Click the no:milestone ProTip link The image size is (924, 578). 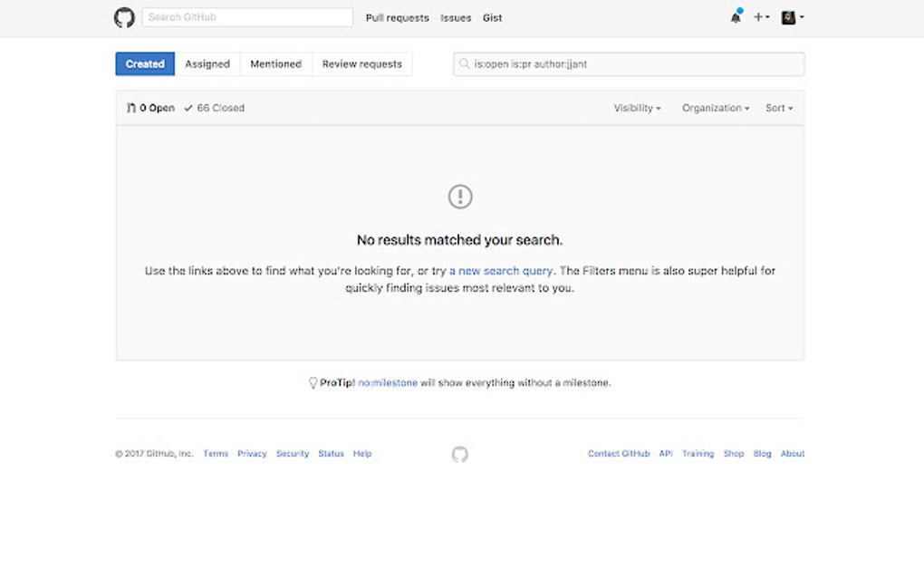tap(388, 382)
